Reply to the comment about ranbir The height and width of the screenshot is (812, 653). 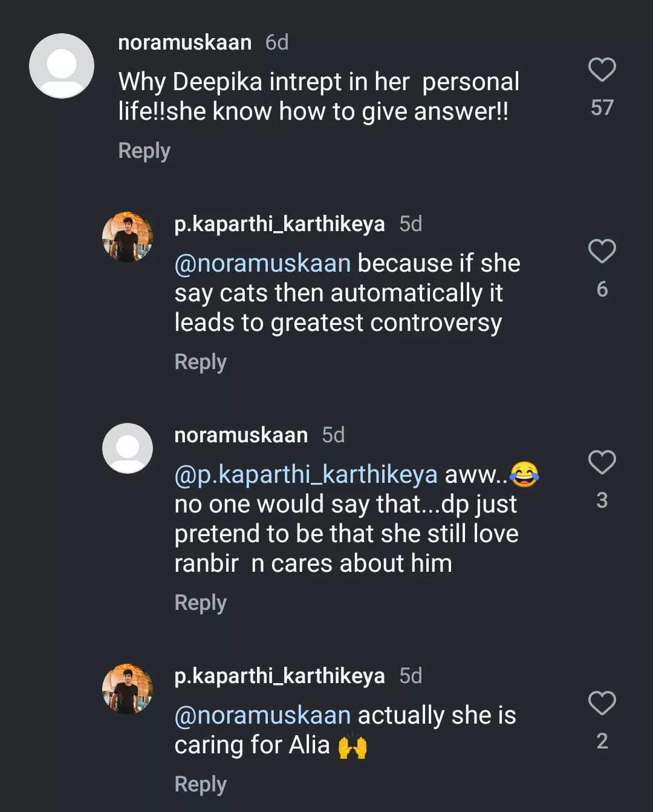pyautogui.click(x=200, y=603)
